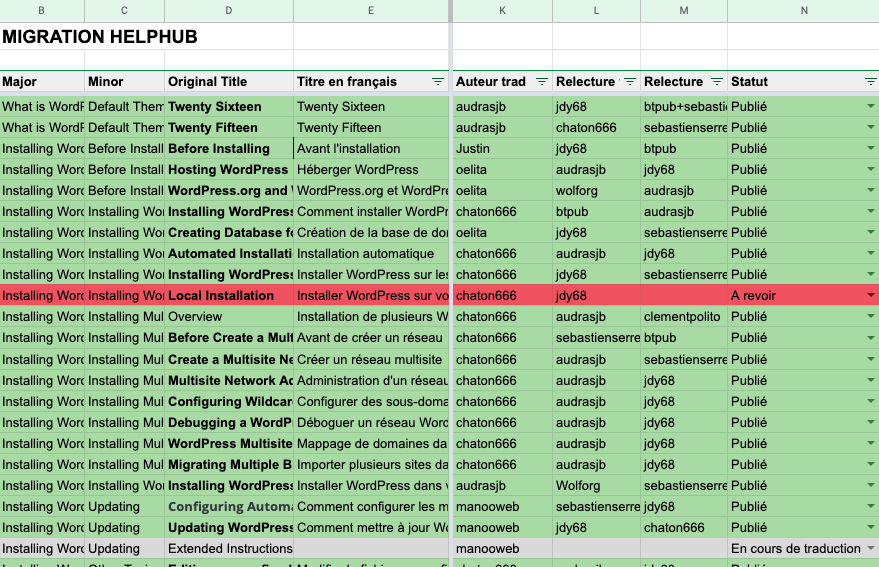Select column B header
Screen dimensions: 879x567
point(42,11)
